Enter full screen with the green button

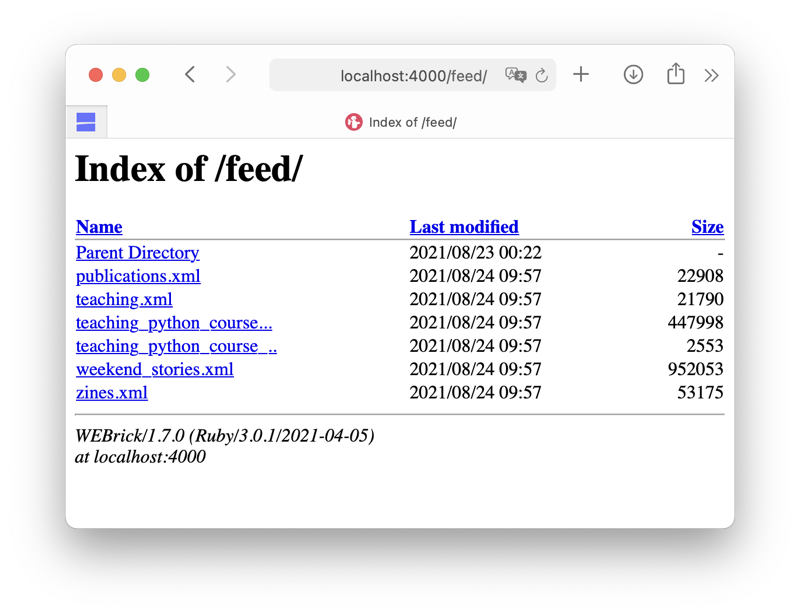tap(142, 75)
